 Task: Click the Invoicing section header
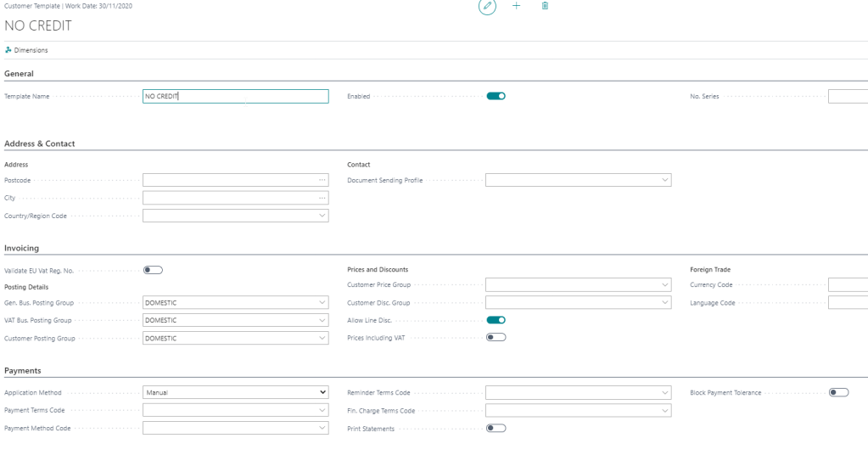click(x=22, y=248)
